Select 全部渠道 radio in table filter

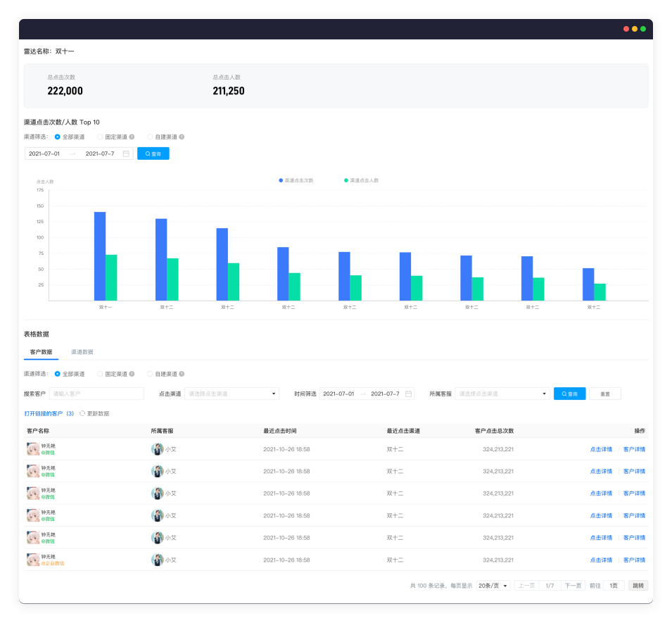58,374
